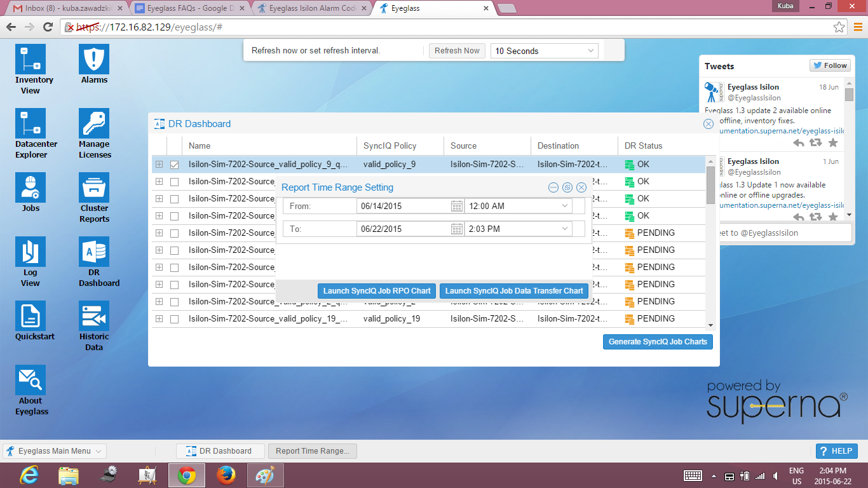Click Generate SyncIQ Job Charts
Viewport: 868px width, 488px height.
(x=658, y=342)
